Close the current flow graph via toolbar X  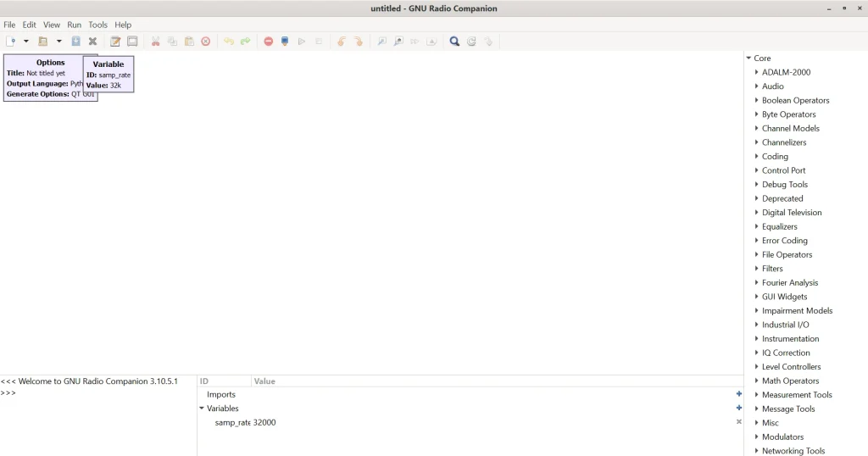point(92,42)
